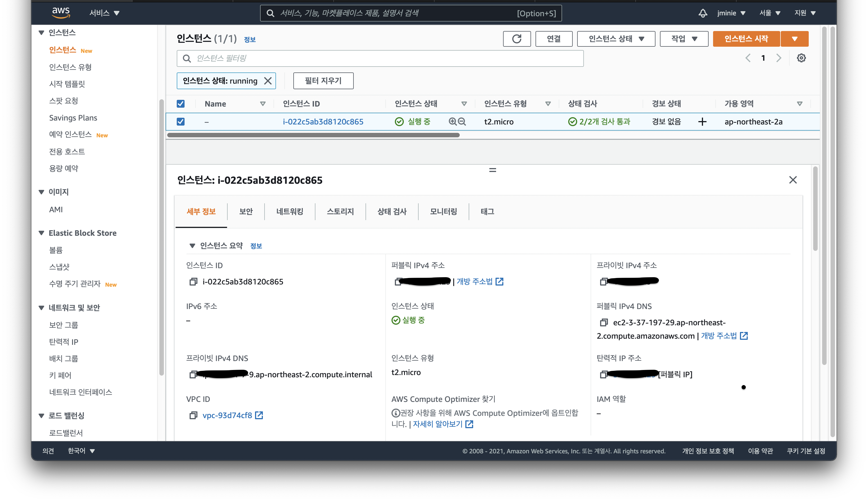
Task: Switch to the 네트워킹 tab
Action: [x=290, y=211]
